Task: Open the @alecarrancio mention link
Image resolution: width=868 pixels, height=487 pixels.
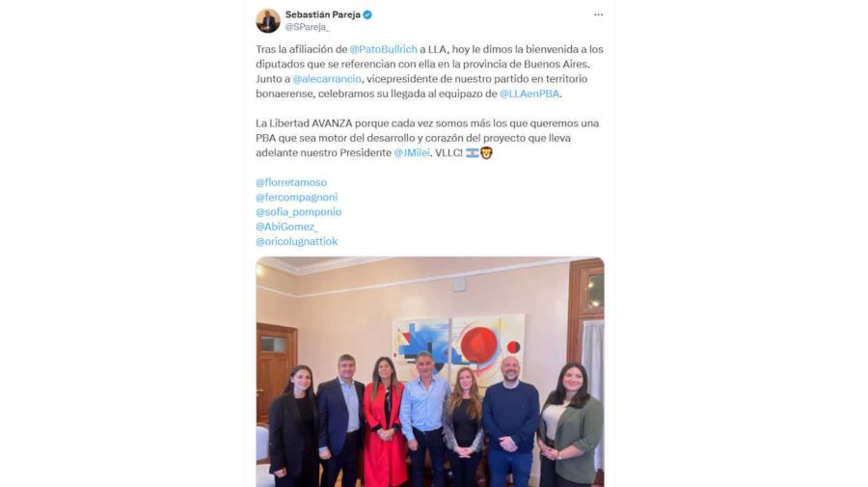Action: point(327,79)
